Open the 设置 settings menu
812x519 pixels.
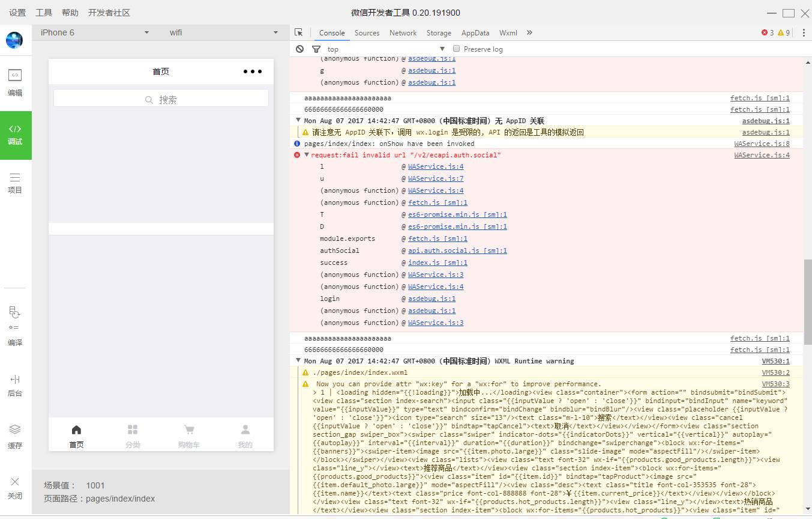(17, 13)
